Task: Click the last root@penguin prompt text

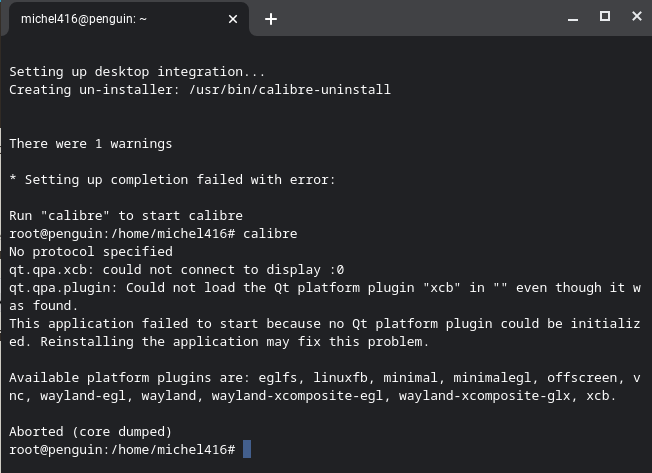Action: click(122, 450)
